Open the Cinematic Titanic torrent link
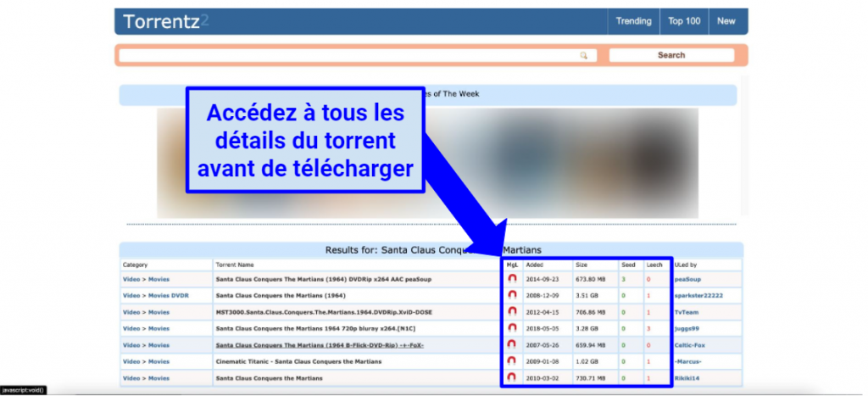This screenshot has width=868, height=396. pyautogui.click(x=298, y=362)
